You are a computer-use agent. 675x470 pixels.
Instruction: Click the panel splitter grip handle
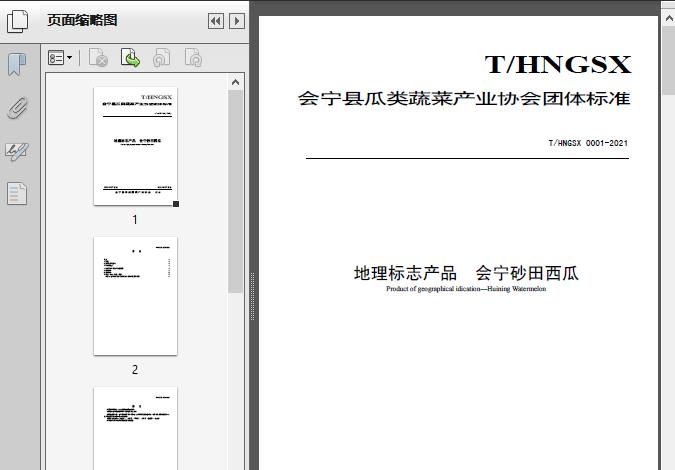pos(253,297)
